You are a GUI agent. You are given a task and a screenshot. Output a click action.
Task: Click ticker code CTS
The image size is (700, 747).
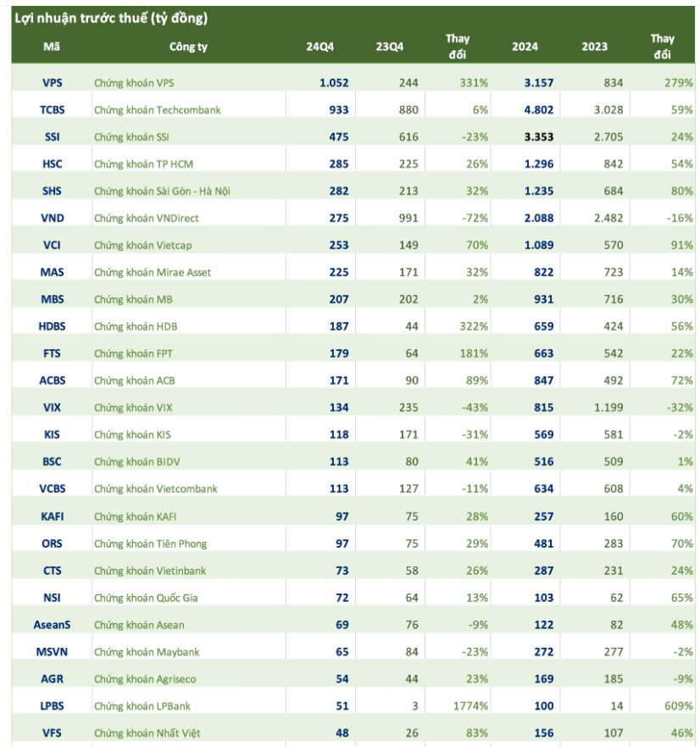(53, 571)
